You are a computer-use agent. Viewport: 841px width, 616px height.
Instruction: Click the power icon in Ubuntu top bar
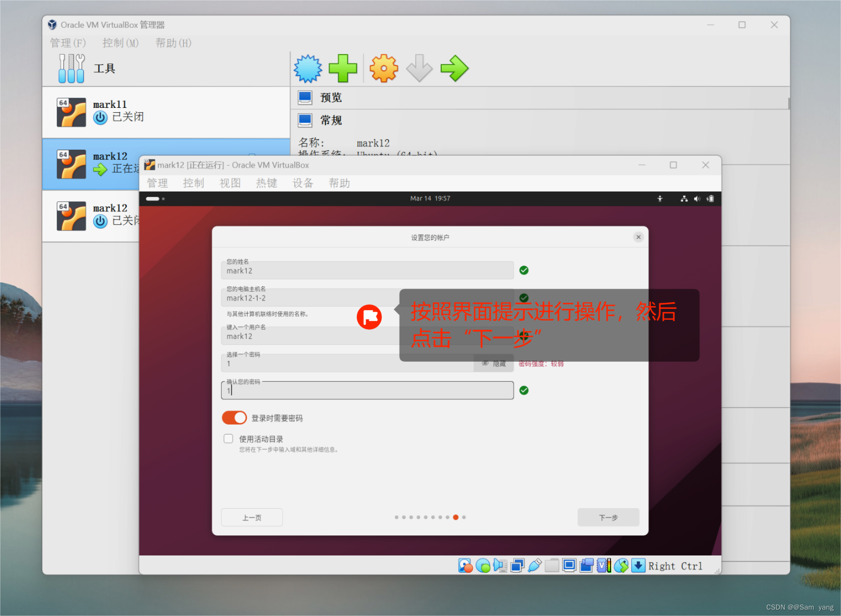tap(710, 199)
